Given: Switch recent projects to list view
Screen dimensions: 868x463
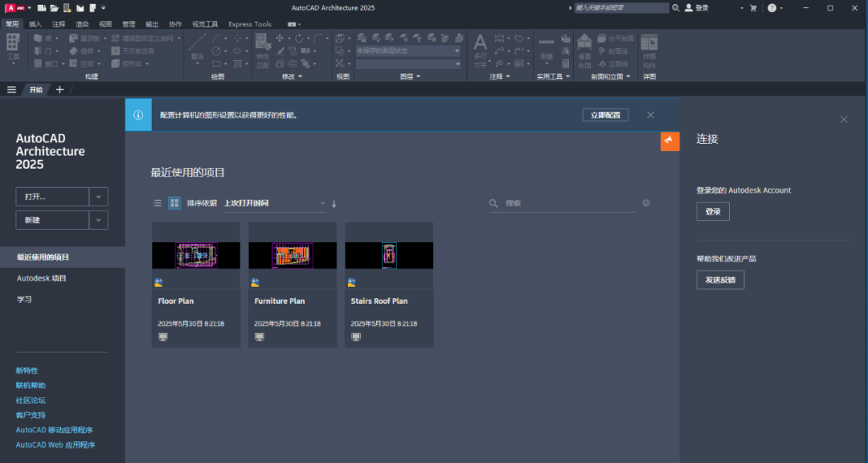Looking at the screenshot, I should pos(158,203).
